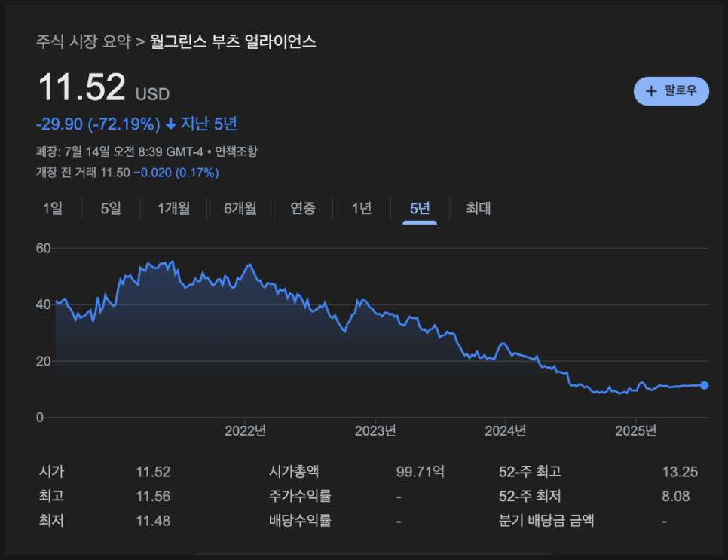The width and height of the screenshot is (728, 560).
Task: Switch to the 1개월 range tab
Action: [173, 209]
